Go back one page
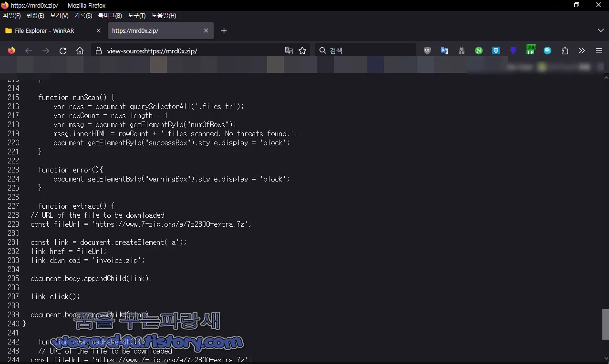The width and height of the screenshot is (609, 364). (29, 51)
